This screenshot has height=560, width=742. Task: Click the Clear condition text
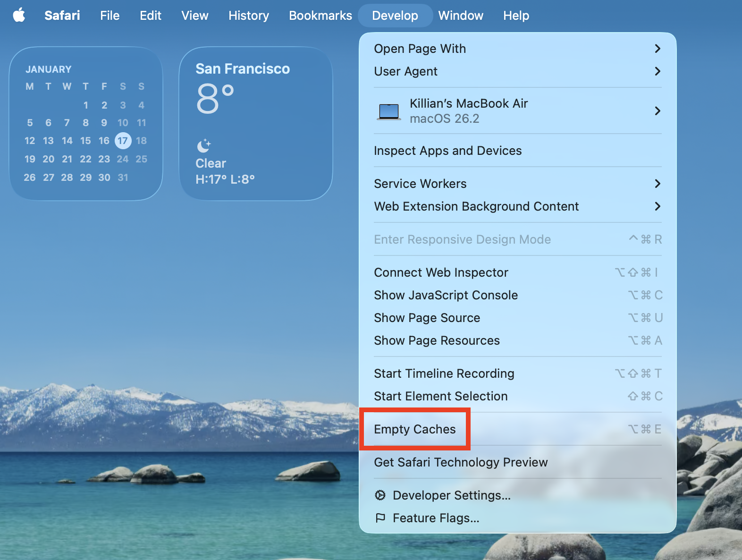coord(211,163)
